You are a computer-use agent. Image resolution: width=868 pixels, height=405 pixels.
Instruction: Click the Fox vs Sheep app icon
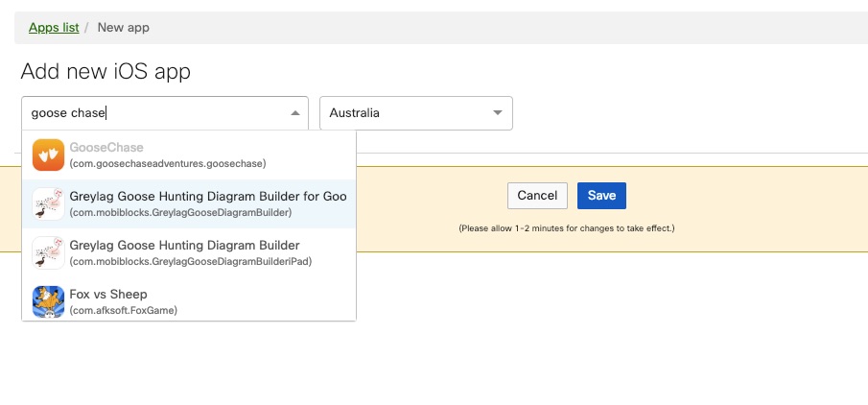48,301
